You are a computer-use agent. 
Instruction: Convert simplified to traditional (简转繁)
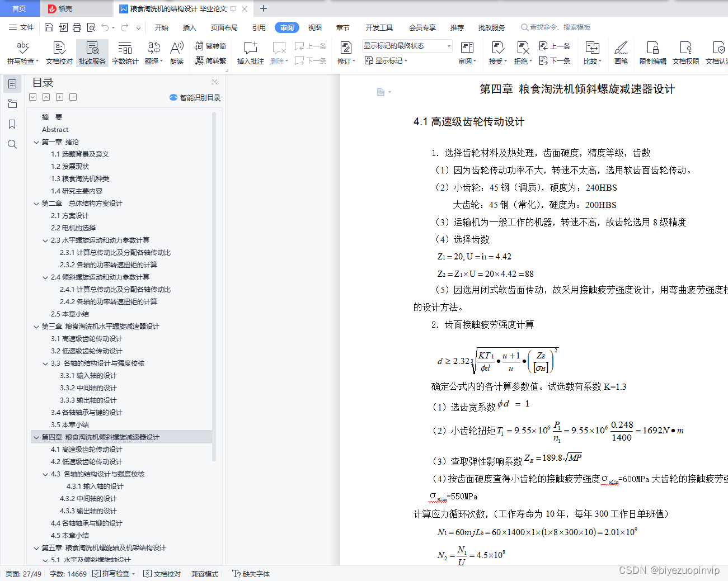point(210,60)
